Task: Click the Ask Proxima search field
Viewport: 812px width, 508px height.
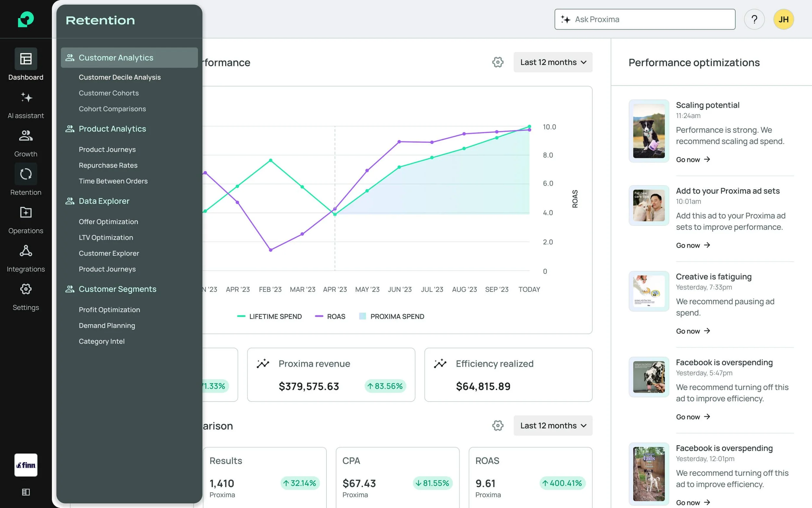Action: click(644, 20)
